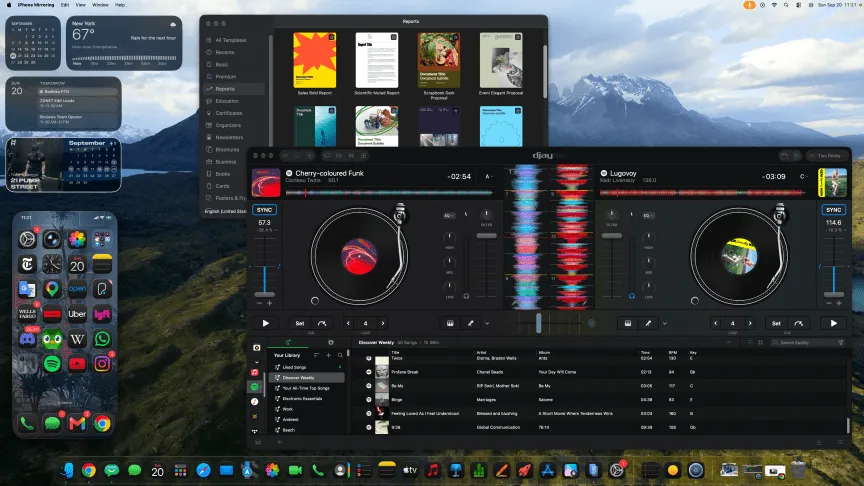Increase loop length on right deck
Screen dimensions: 864x486
[750, 323]
